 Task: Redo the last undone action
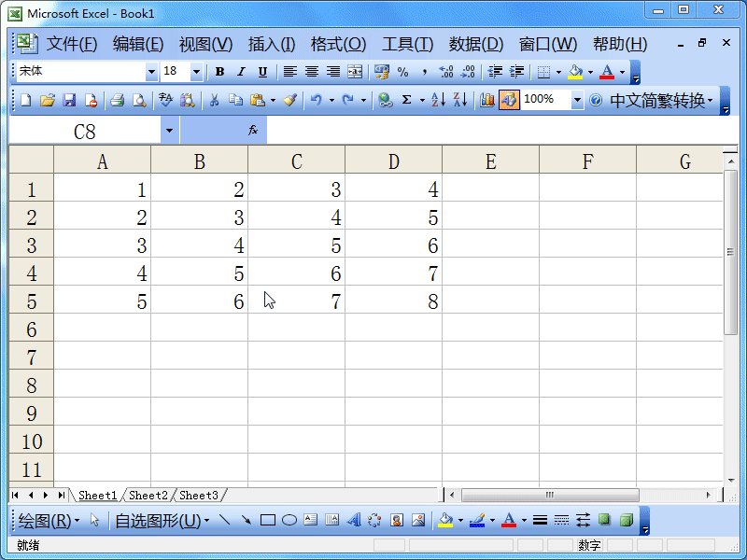348,101
